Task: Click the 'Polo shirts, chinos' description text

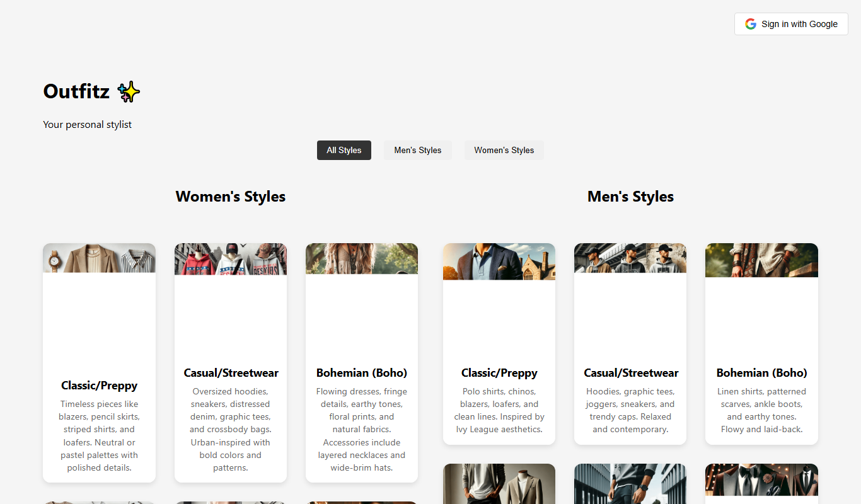Action: (x=499, y=410)
